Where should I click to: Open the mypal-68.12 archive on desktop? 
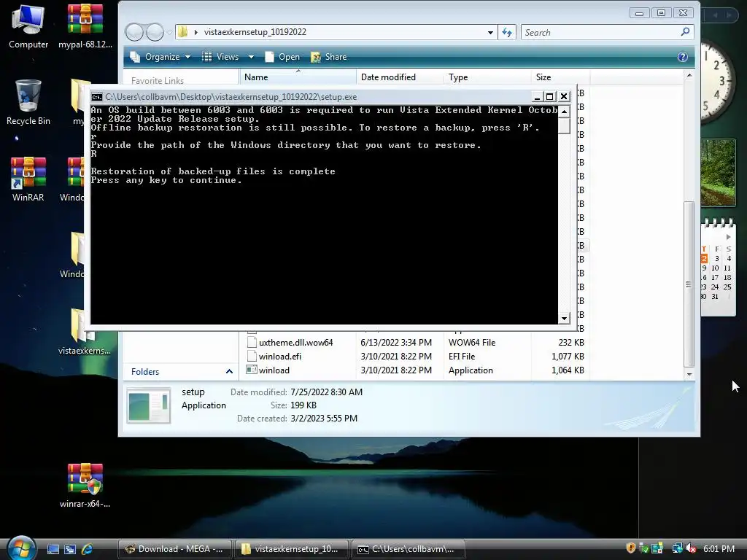pyautogui.click(x=85, y=26)
